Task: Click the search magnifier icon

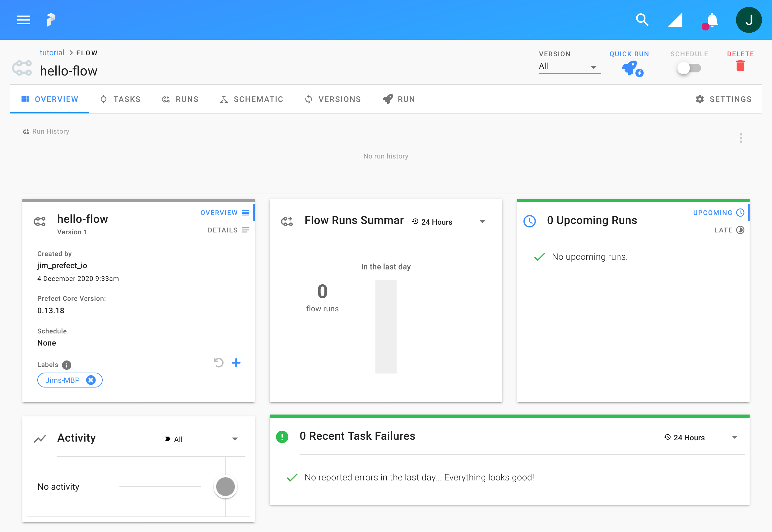Action: pyautogui.click(x=642, y=20)
